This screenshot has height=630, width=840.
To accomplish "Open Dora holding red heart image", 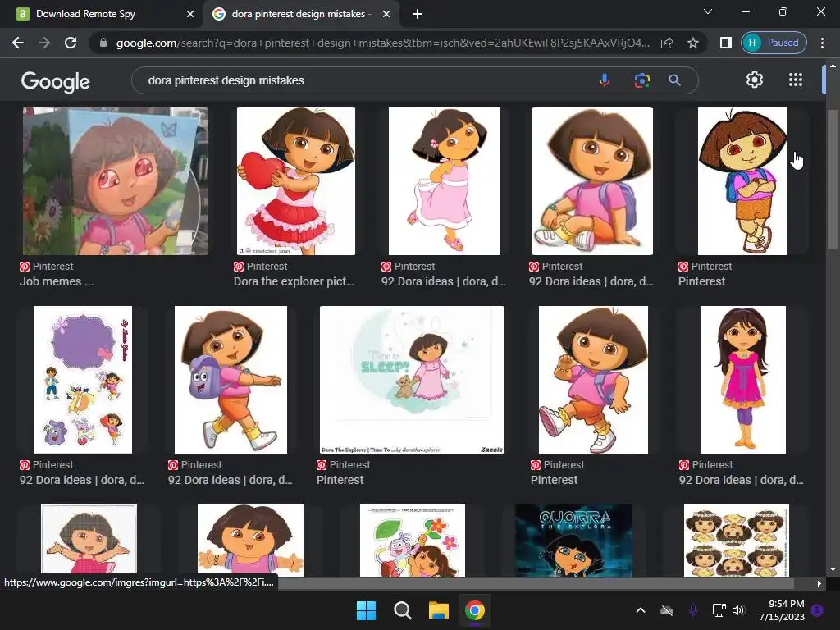I will click(295, 181).
